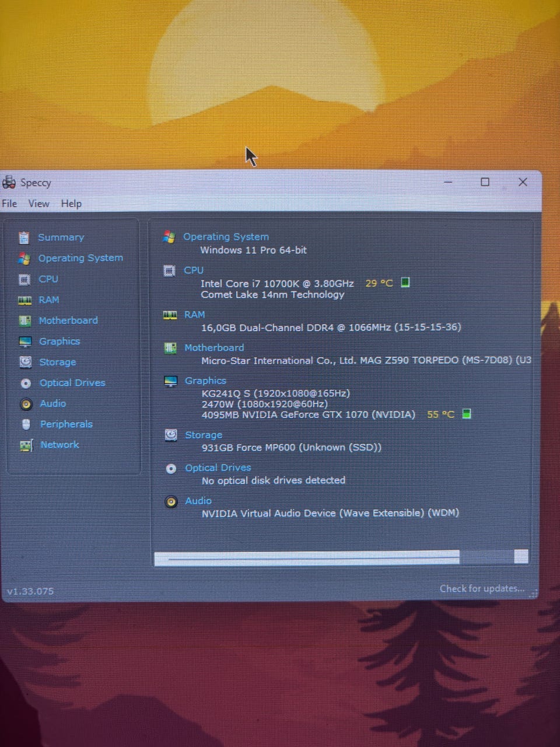
Task: Click the Optical Drives icon in summary pane
Action: 171,469
